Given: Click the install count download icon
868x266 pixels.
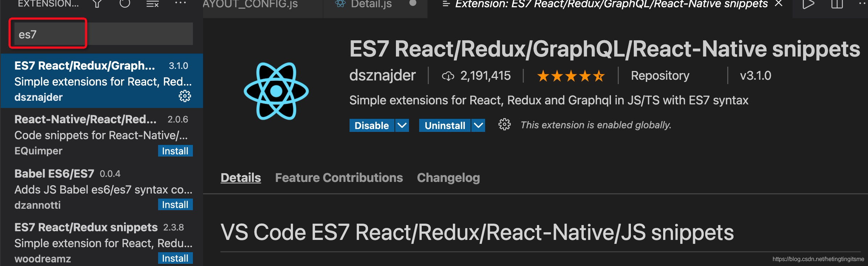Looking at the screenshot, I should 448,76.
